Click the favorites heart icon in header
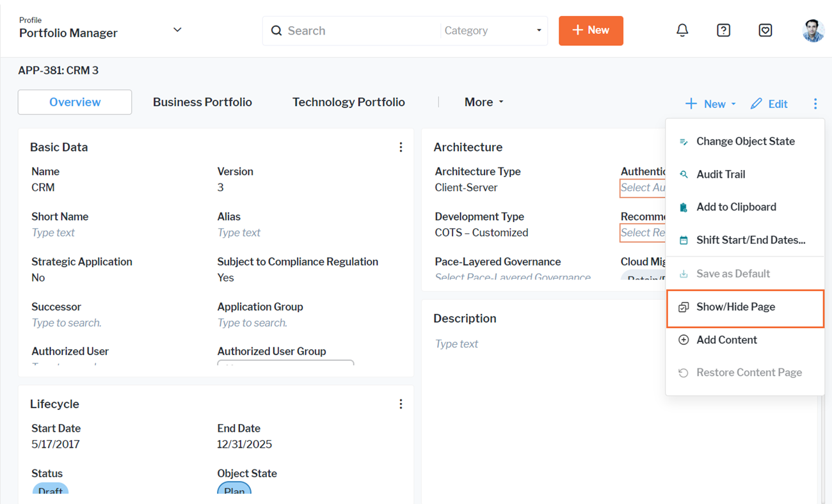Screen dimensions: 832x504 coord(765,30)
